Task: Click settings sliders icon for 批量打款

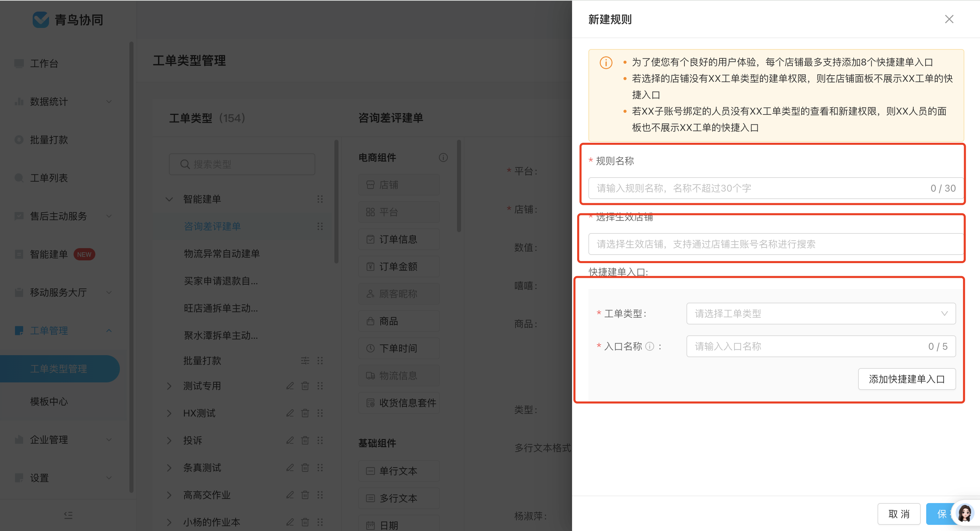Action: (305, 361)
